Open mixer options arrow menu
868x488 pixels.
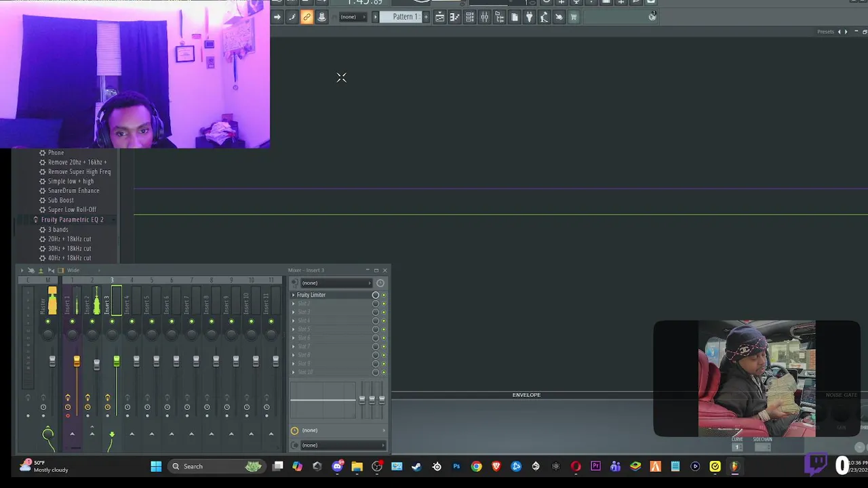22,270
